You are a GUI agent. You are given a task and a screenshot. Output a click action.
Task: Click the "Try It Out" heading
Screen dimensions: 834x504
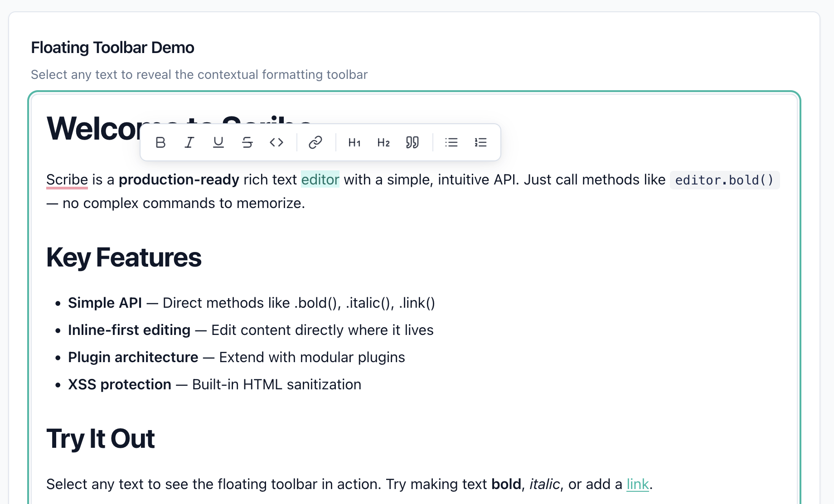(101, 439)
